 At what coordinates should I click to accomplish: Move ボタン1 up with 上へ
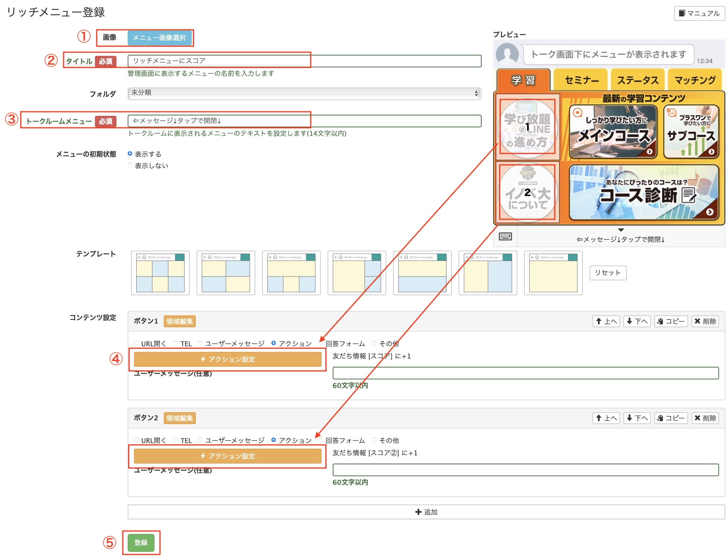pyautogui.click(x=606, y=321)
